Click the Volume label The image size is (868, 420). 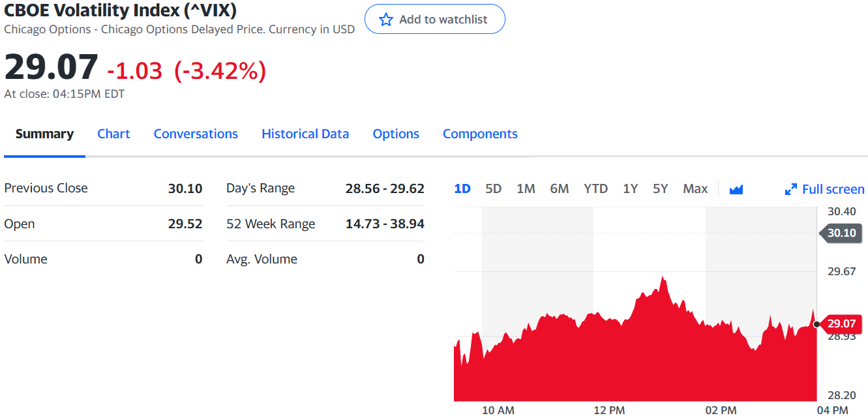coord(26,259)
